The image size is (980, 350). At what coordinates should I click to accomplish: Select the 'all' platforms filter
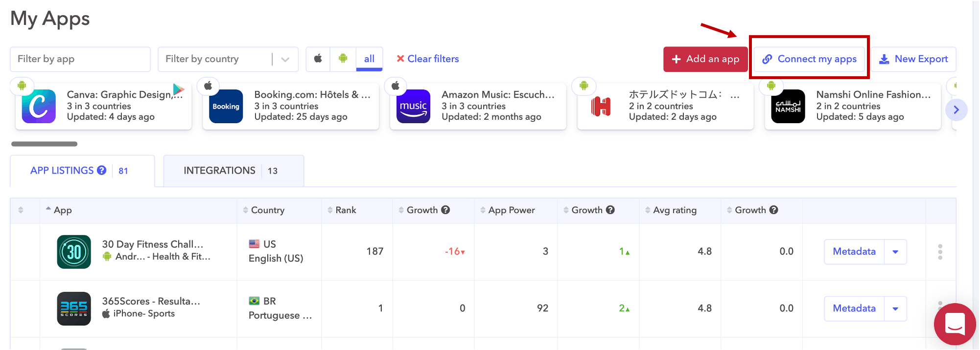[x=369, y=59]
